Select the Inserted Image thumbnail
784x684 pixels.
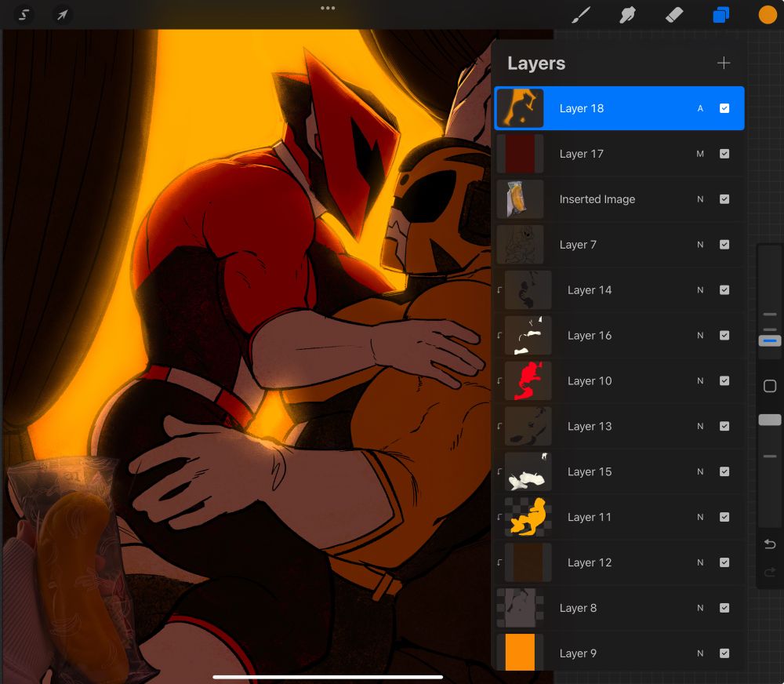click(520, 199)
